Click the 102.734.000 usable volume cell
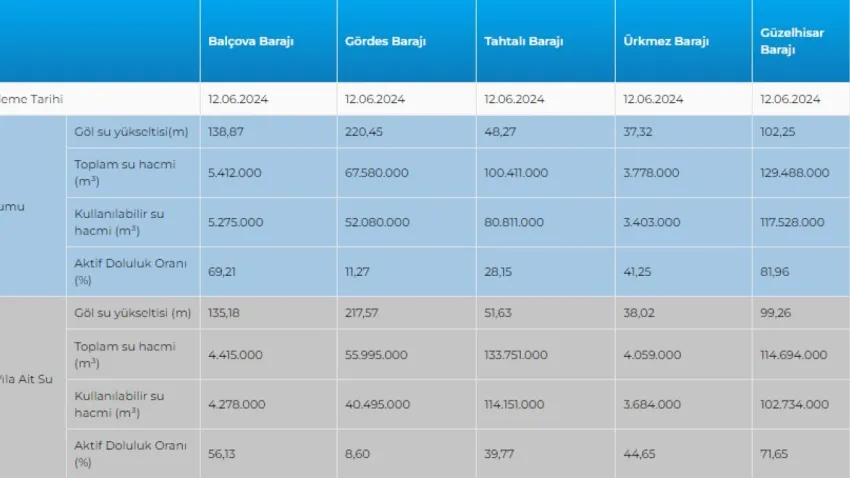This screenshot has width=850, height=478. (x=794, y=404)
